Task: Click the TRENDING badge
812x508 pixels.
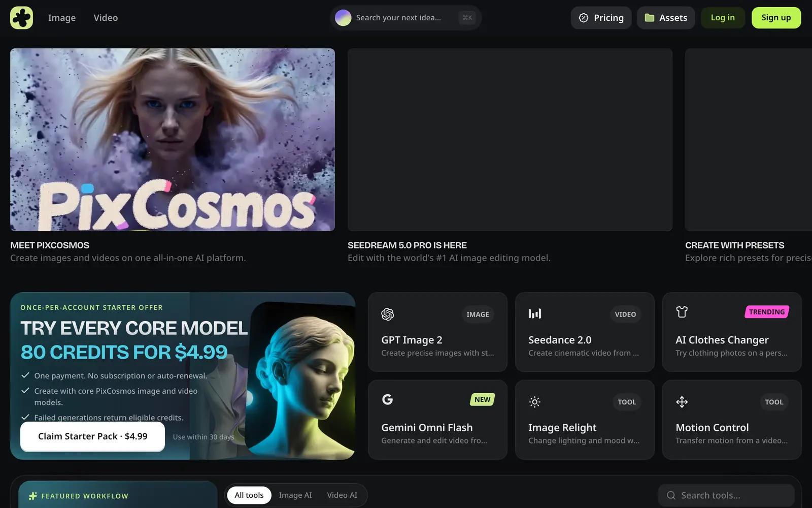Action: click(x=767, y=312)
